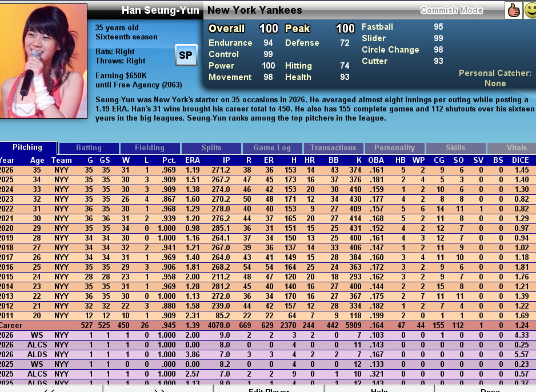
Task: Click the Circle Change rating label
Action: pyautogui.click(x=390, y=50)
